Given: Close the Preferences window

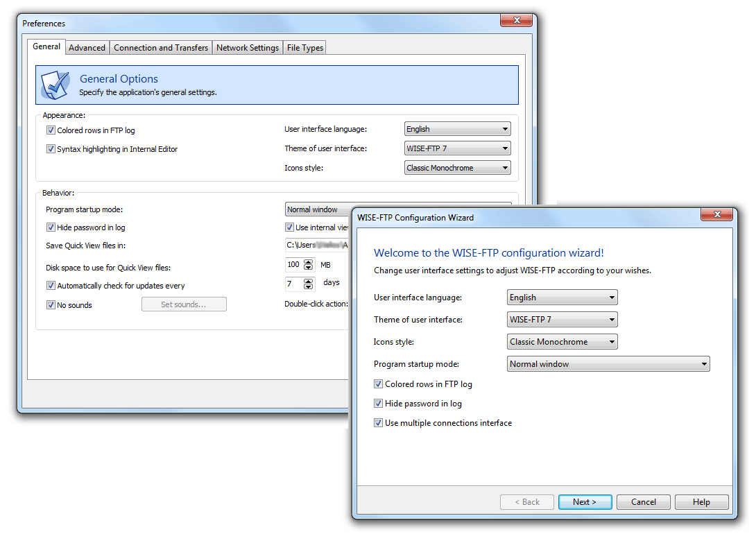Looking at the screenshot, I should 516,20.
